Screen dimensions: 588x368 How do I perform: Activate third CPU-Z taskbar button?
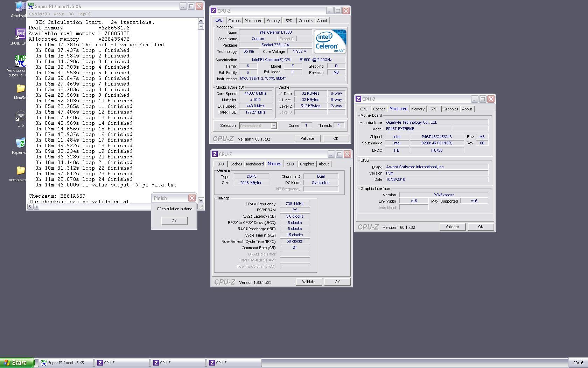click(234, 363)
